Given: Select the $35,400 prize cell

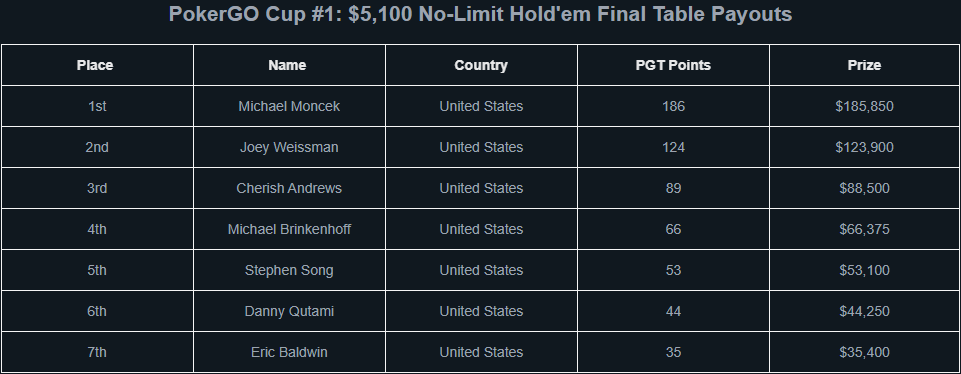Looking at the screenshot, I should pos(864,353).
